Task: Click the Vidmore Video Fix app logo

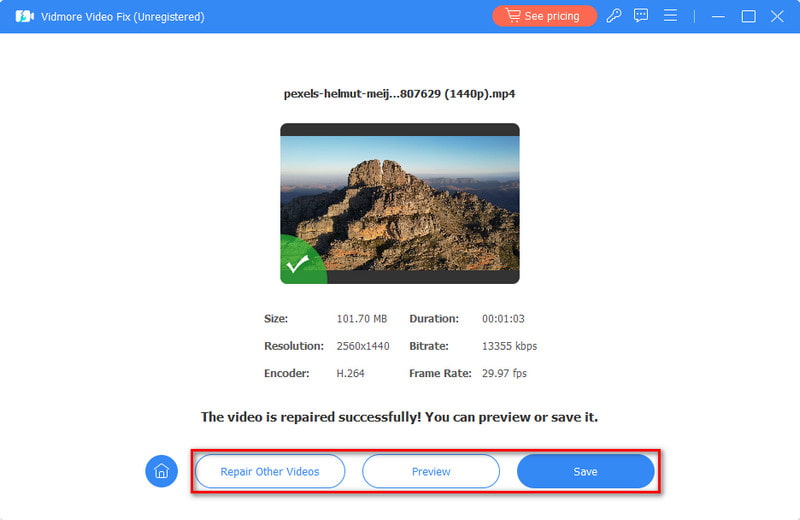Action: (24, 16)
